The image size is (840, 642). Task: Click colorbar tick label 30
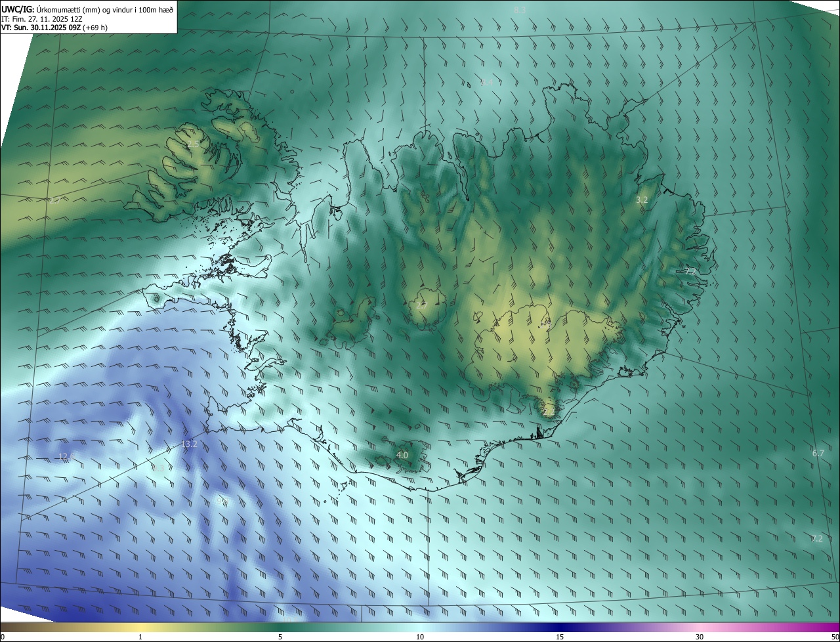coord(700,637)
